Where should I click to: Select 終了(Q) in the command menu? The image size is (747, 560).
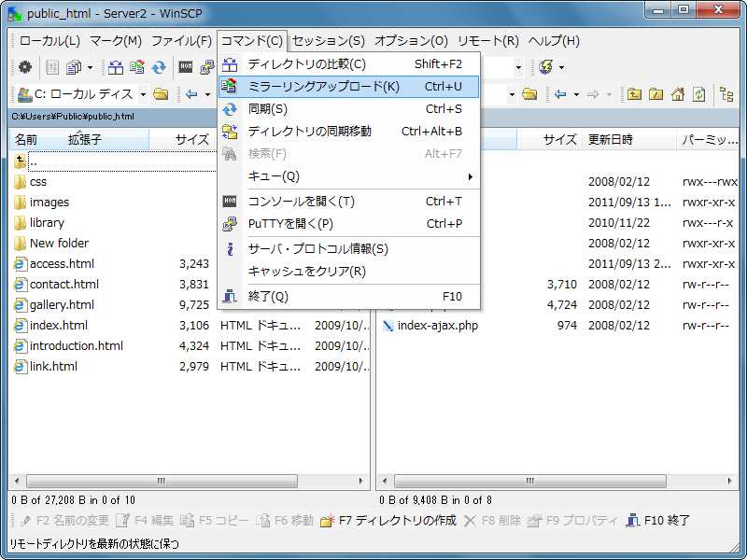click(348, 296)
